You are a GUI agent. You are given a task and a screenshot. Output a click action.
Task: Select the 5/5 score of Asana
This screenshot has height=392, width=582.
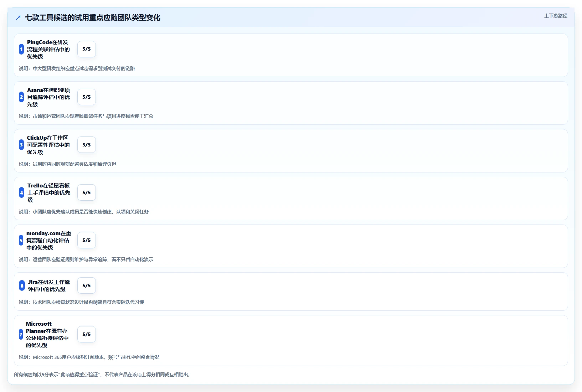pos(87,97)
